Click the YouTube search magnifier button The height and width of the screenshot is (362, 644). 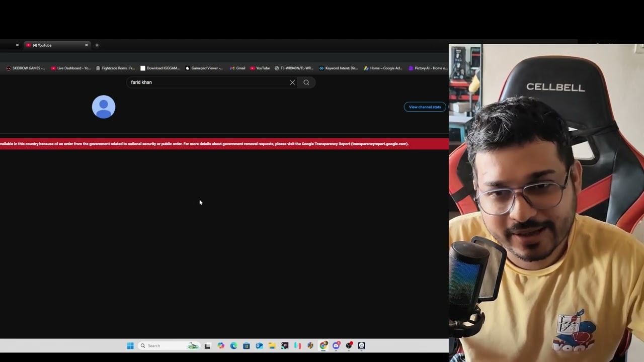click(306, 82)
